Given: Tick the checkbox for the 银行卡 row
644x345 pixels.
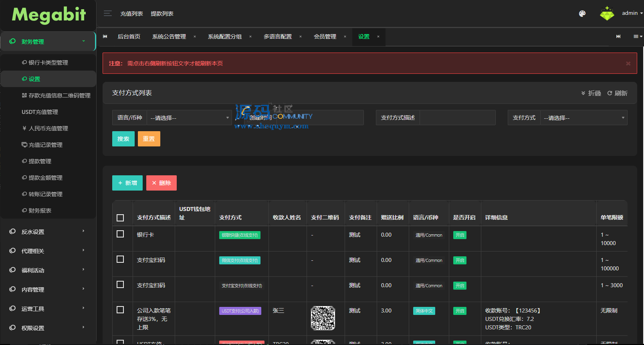Looking at the screenshot, I should click(x=120, y=234).
